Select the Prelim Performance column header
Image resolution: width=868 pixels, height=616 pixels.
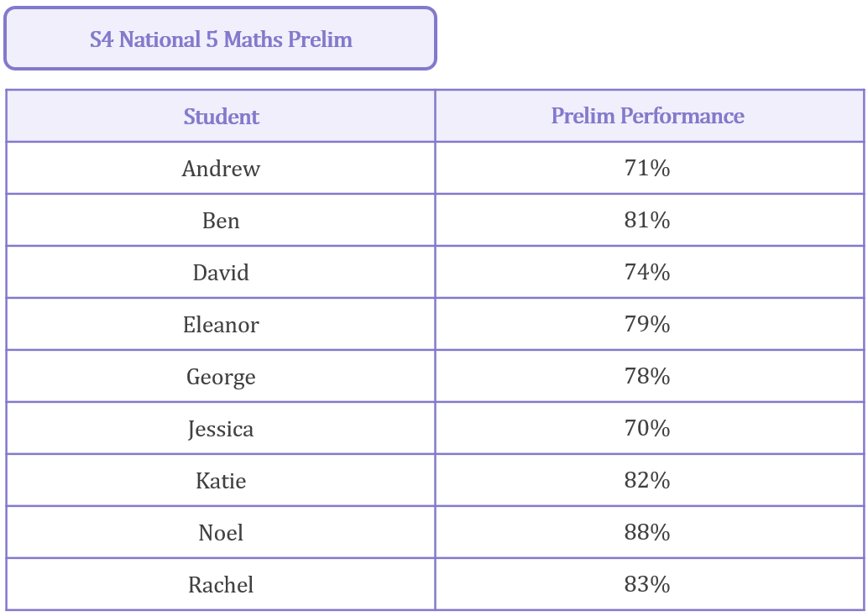(x=647, y=117)
